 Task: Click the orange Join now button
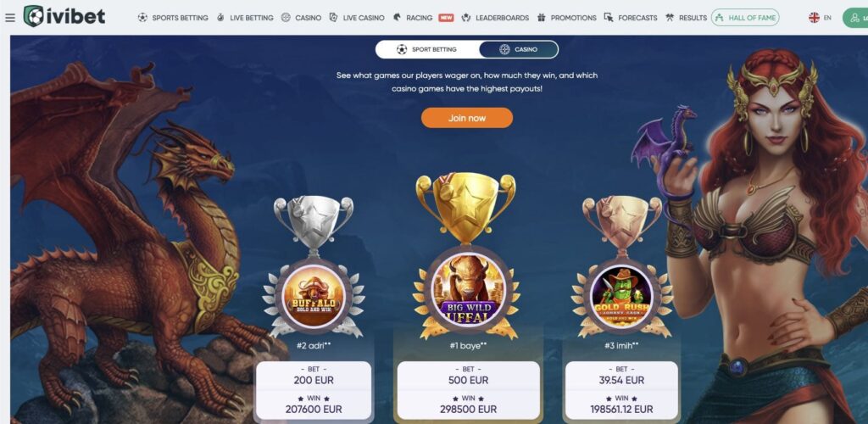(x=467, y=118)
